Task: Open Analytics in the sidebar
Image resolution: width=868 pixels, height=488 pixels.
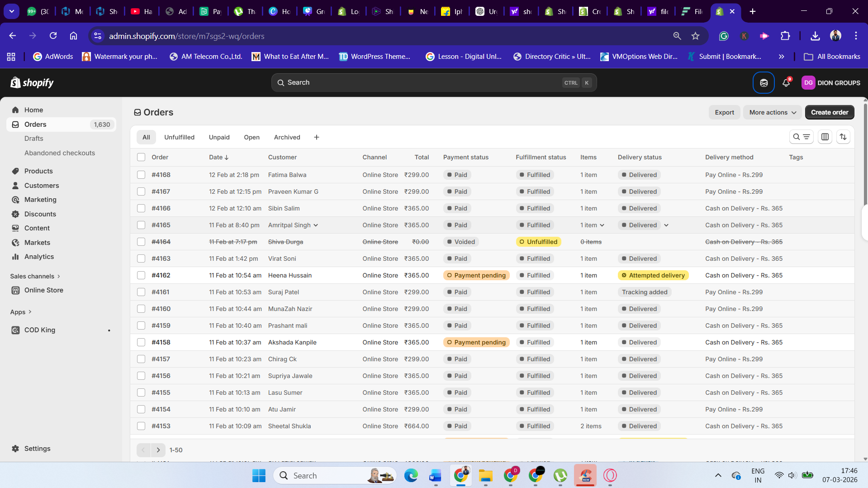Action: (x=39, y=257)
